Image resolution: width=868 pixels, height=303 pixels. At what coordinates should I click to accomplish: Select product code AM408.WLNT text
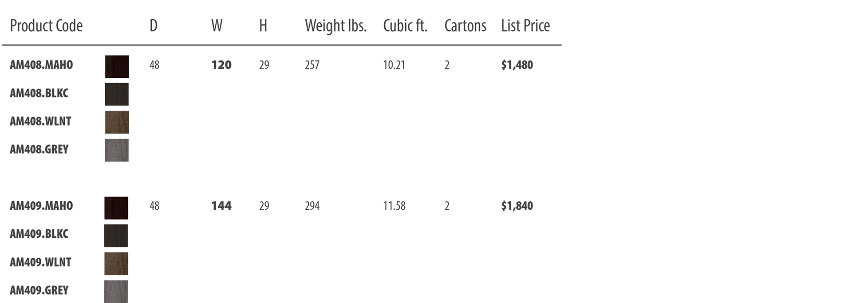point(40,121)
